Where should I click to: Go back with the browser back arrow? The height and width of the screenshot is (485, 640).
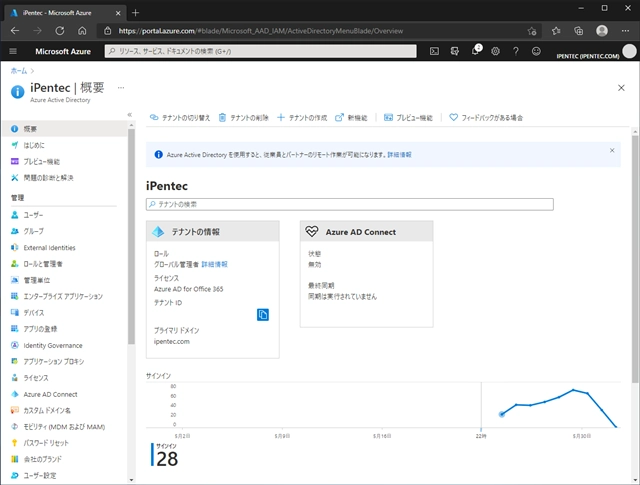coord(15,31)
